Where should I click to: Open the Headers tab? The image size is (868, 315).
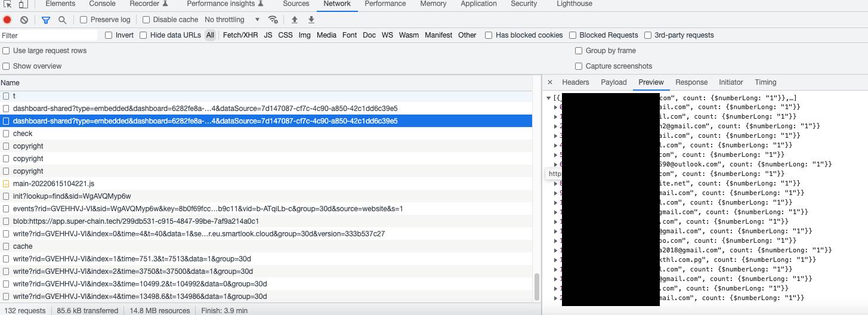575,82
